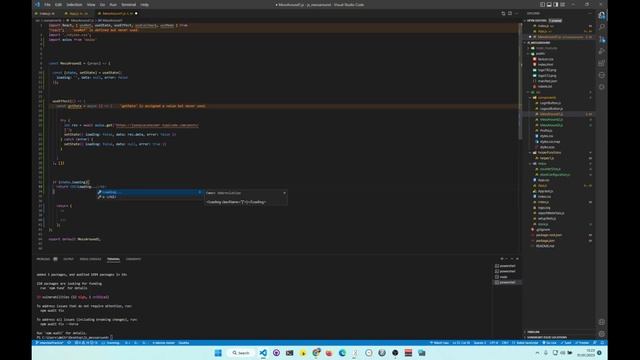640x360 pixels.
Task: Open styles.css in explorer tree
Action: click(546, 136)
